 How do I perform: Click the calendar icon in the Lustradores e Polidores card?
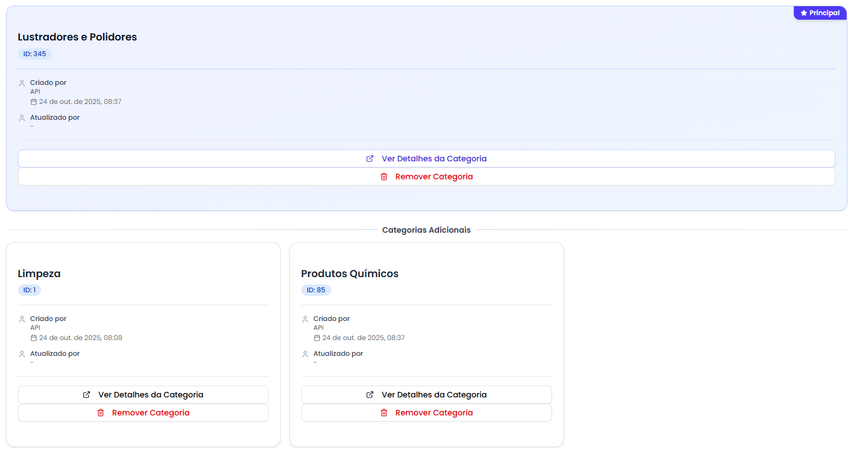coord(34,102)
